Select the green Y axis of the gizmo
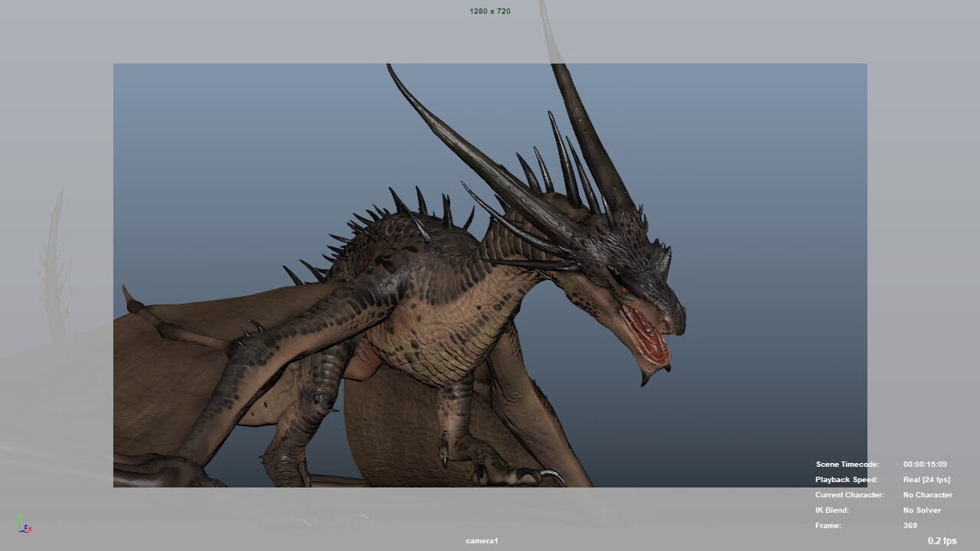 [20, 520]
